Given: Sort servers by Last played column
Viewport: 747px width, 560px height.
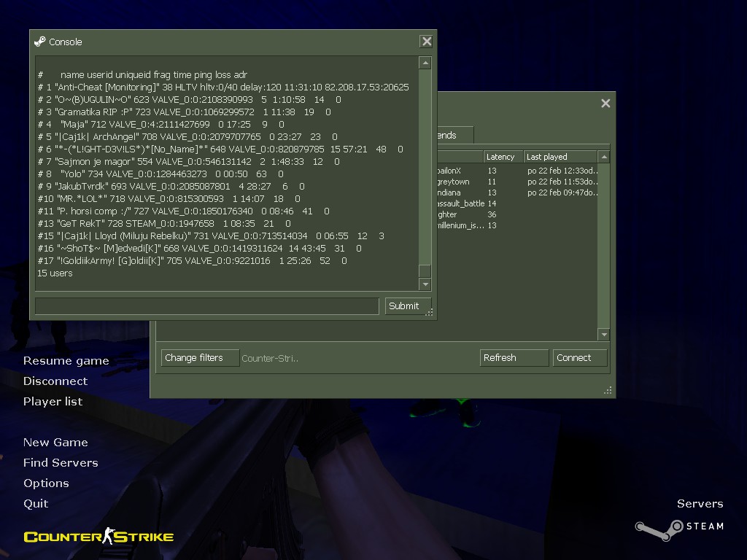Looking at the screenshot, I should tap(560, 157).
